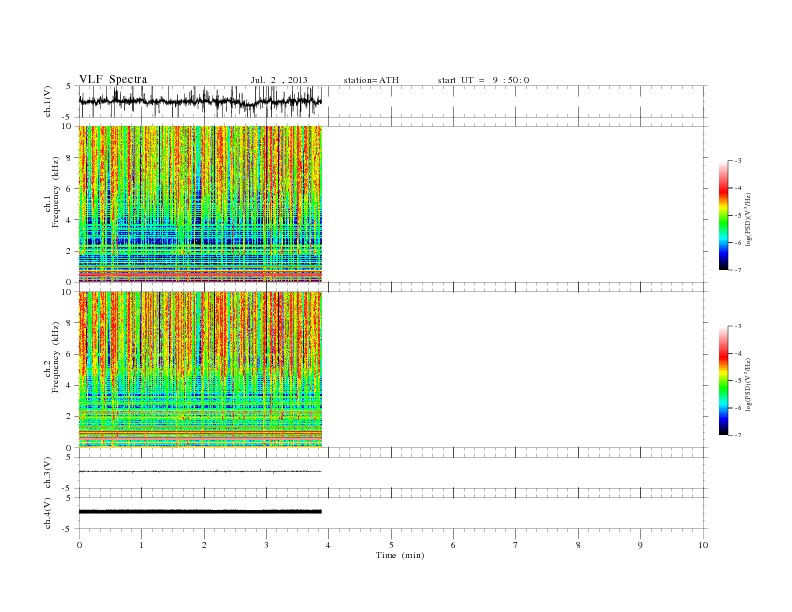Viewport: 792px width, 612px height.
Task: Click the upper colorbar's log(PSD) label
Action: pos(749,219)
